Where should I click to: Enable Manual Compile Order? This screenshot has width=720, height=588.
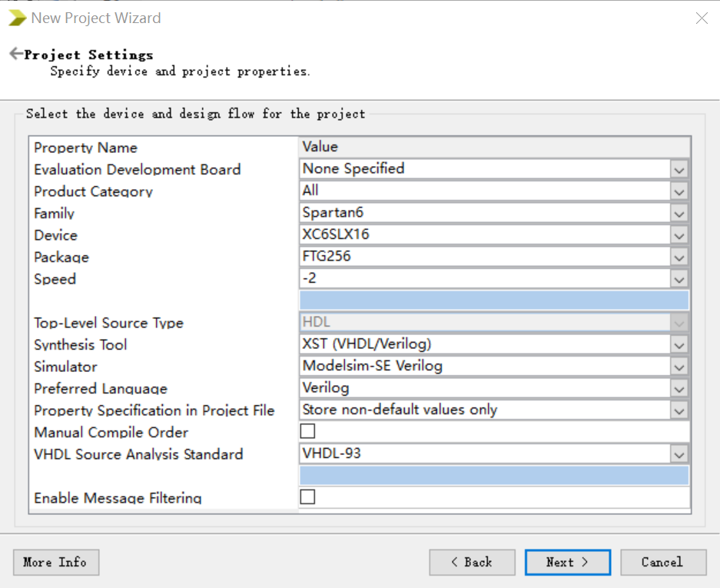307,431
